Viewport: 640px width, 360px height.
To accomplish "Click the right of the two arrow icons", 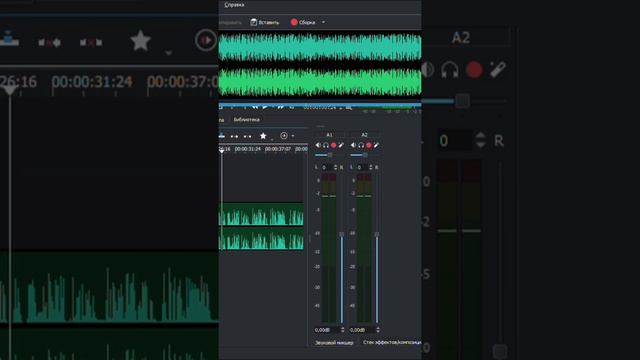I will pos(247,136).
